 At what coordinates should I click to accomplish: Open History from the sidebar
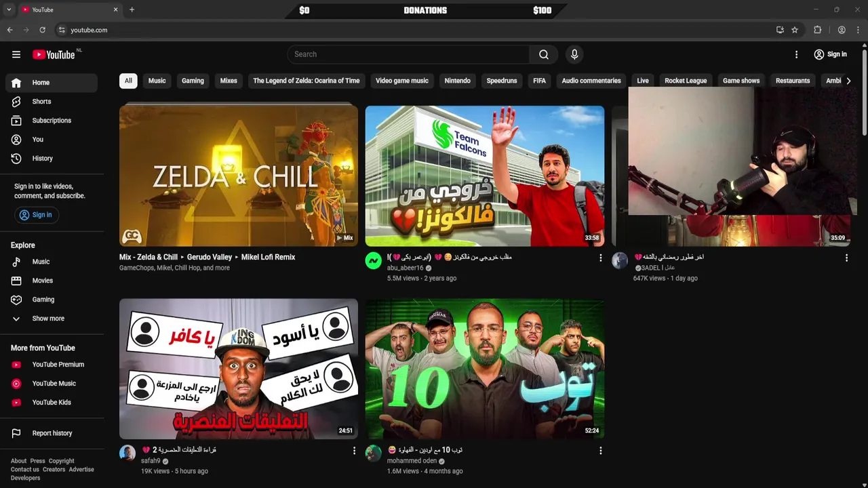pyautogui.click(x=52, y=159)
